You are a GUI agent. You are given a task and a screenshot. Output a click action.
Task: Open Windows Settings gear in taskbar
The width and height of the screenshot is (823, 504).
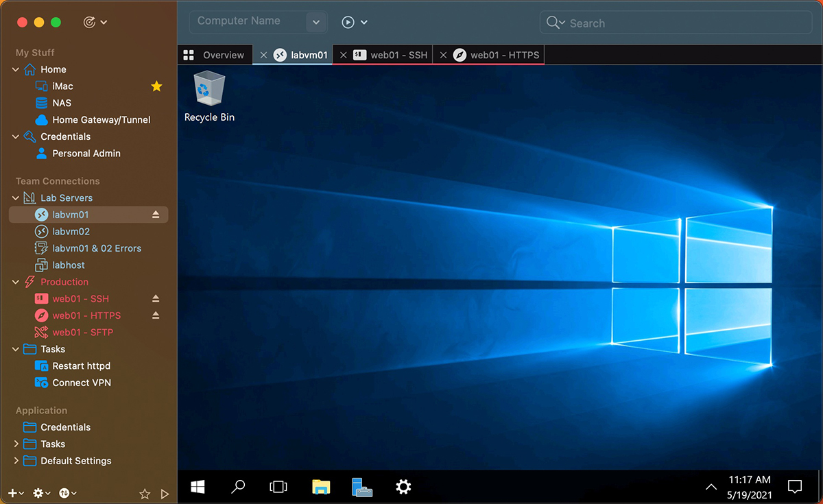point(403,487)
